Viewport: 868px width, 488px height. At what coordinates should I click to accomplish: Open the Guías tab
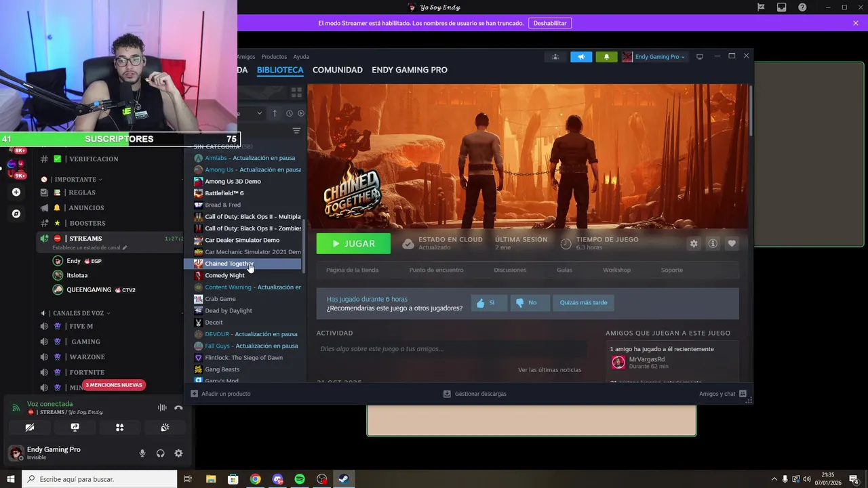tap(564, 270)
